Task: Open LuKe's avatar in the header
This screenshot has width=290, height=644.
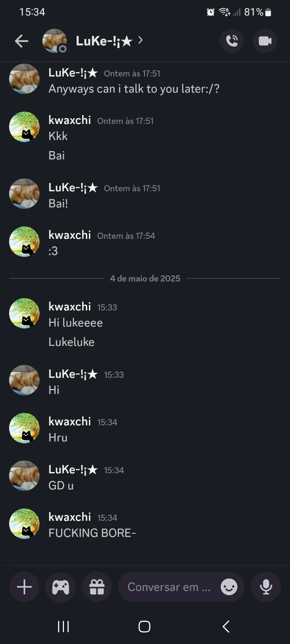Action: [54, 41]
